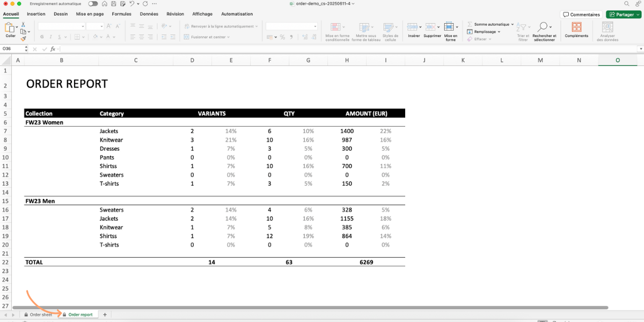Open the Mise en page tab

(90, 14)
